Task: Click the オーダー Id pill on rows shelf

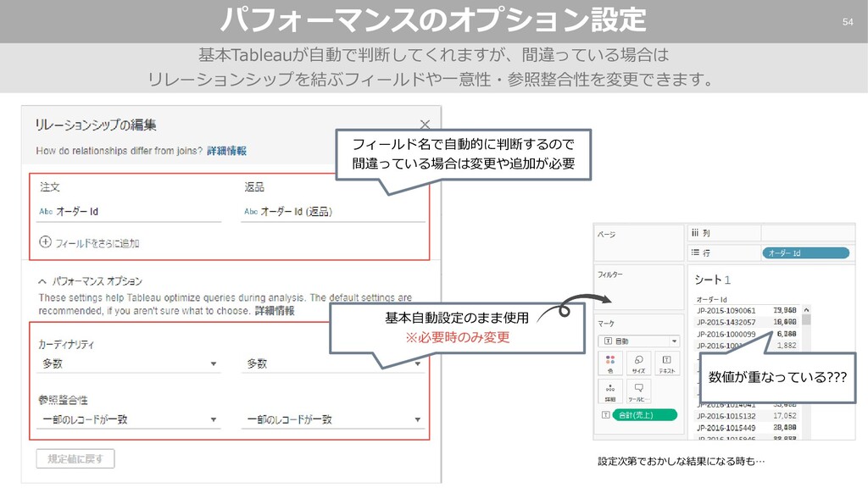Action: 805,252
